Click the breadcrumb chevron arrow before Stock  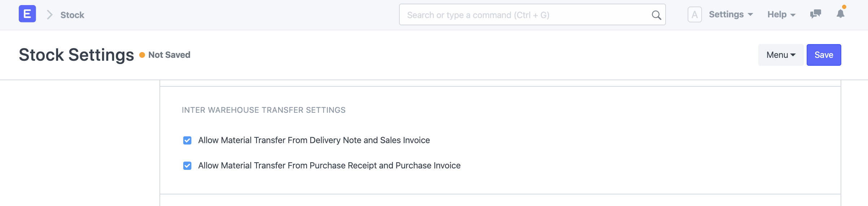[50, 15]
